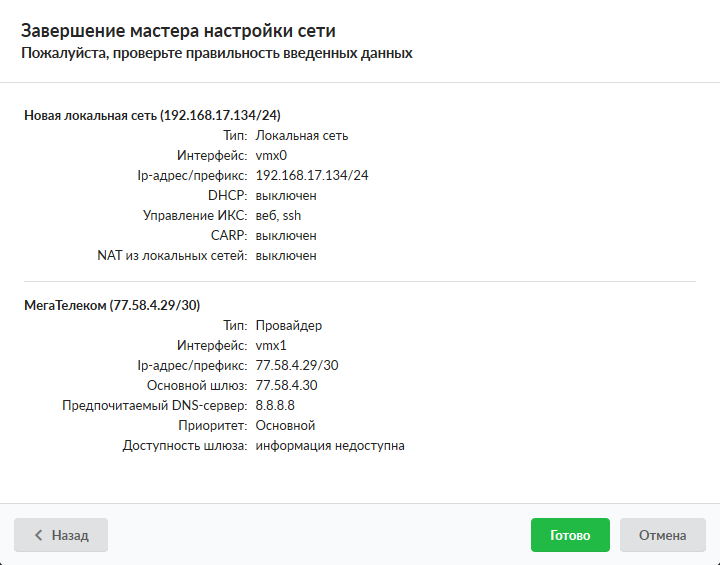Click the 192.168.17.134/24 IP address value
Viewport: 720px width, 565px height.
pyautogui.click(x=312, y=175)
